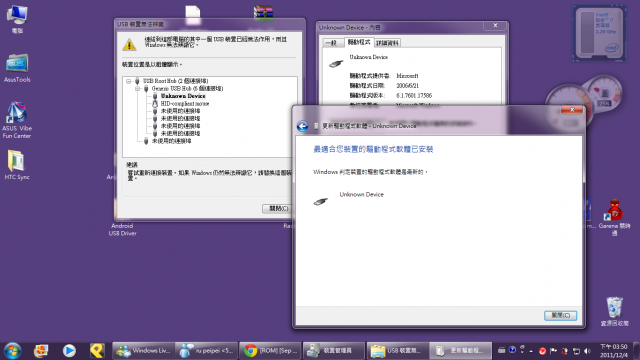Click the yellow warning icon in USB dialog
This screenshot has width=640, height=360.
129,44
